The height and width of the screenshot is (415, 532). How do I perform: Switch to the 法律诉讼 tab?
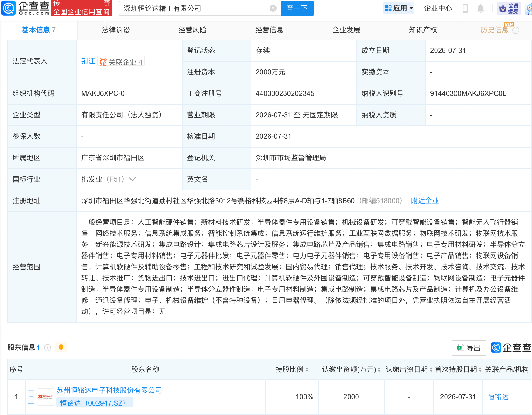[x=116, y=30]
